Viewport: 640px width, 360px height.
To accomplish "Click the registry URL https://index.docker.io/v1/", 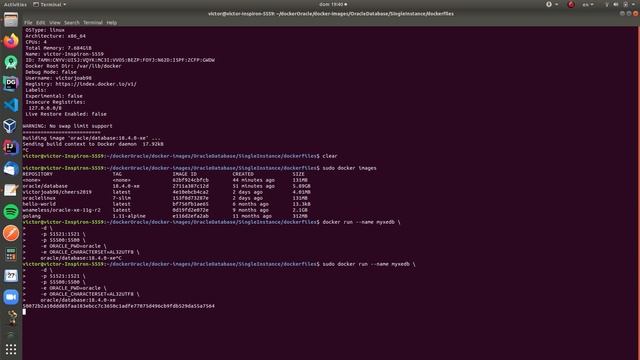I will point(96,84).
